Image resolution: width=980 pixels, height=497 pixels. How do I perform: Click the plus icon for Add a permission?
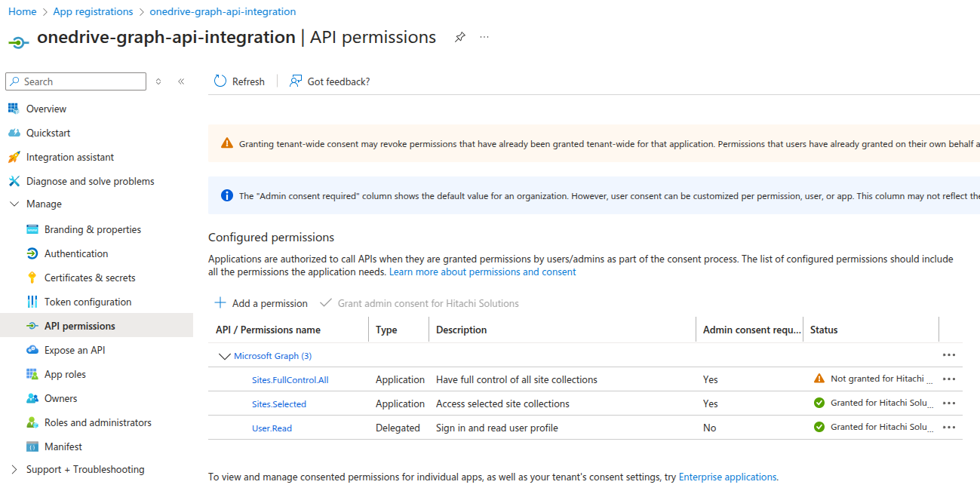tap(220, 302)
